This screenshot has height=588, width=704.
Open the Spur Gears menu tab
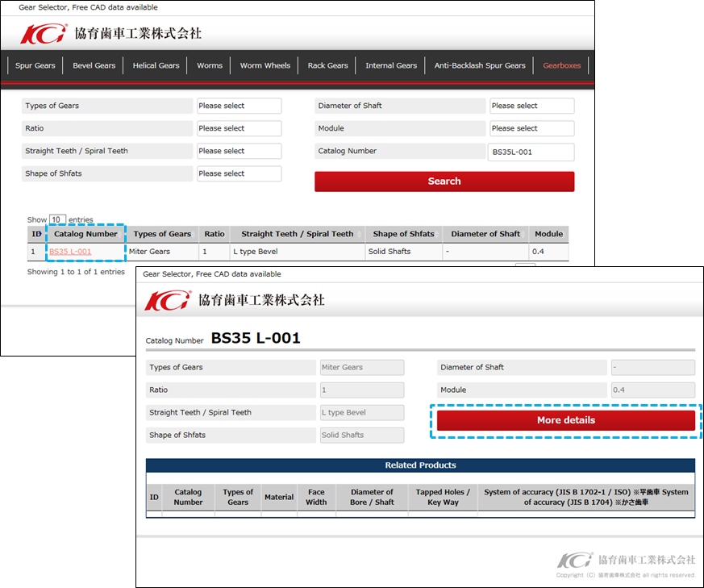tap(35, 65)
